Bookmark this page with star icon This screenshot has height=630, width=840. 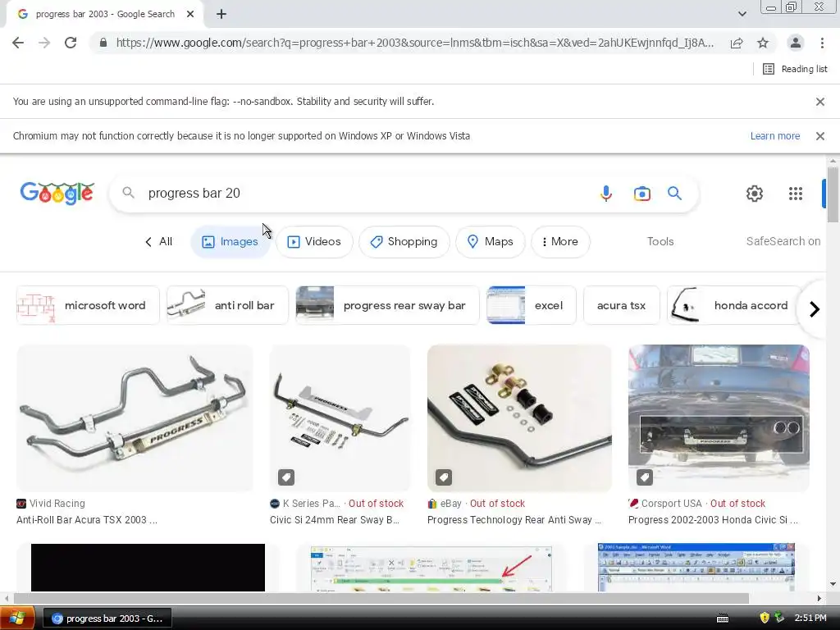pos(763,43)
